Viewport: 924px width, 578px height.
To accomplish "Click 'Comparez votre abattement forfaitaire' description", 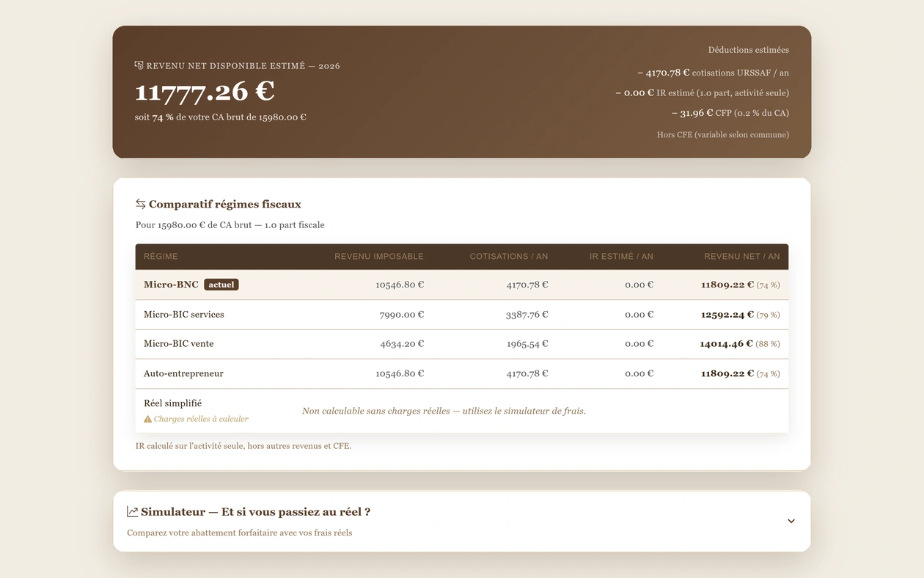I will coord(239,533).
